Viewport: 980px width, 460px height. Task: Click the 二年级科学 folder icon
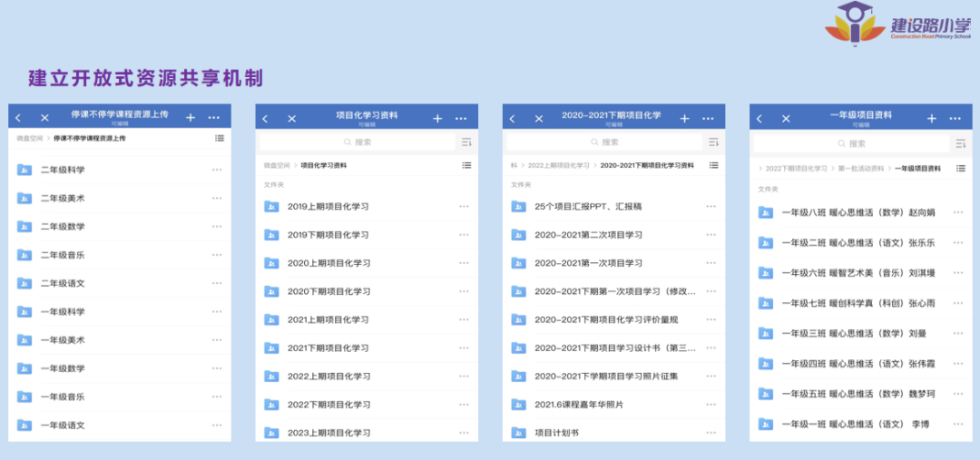(x=24, y=170)
